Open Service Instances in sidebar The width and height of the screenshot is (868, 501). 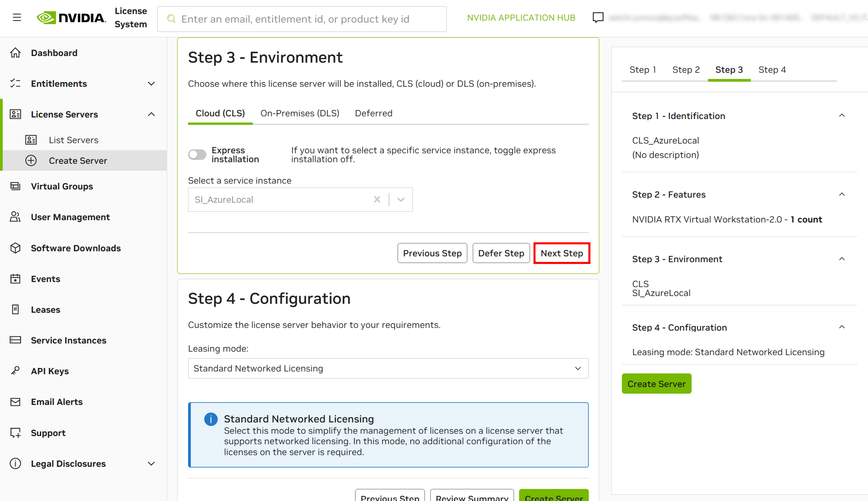(x=68, y=340)
